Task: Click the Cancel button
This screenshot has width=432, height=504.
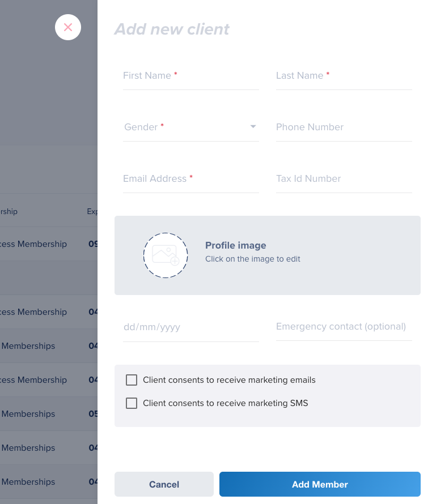Action: [x=164, y=484]
